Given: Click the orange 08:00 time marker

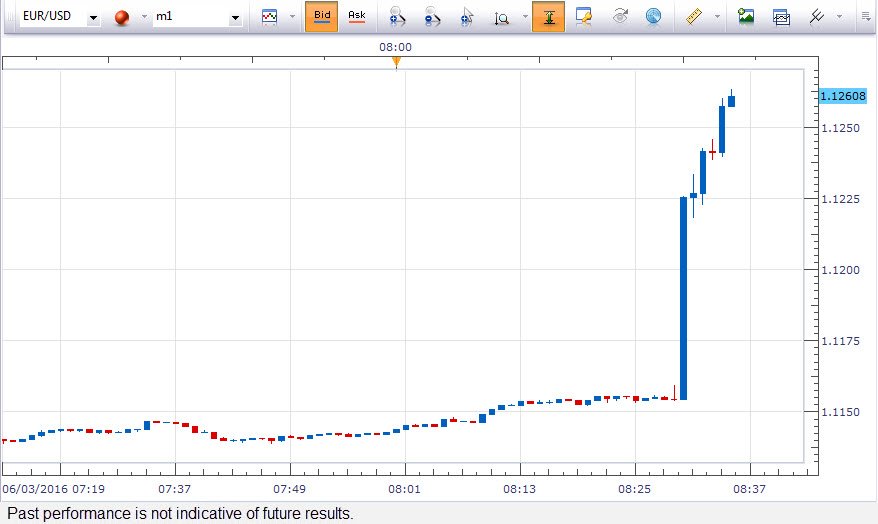Looking at the screenshot, I should coord(396,63).
